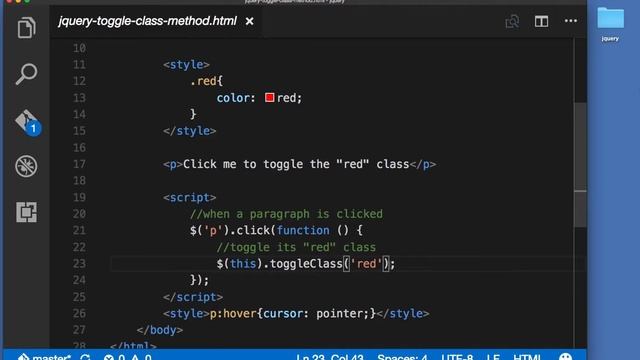Click line number 23 in gutter
Image resolution: width=640 pixels, height=360 pixels.
pos(80,264)
